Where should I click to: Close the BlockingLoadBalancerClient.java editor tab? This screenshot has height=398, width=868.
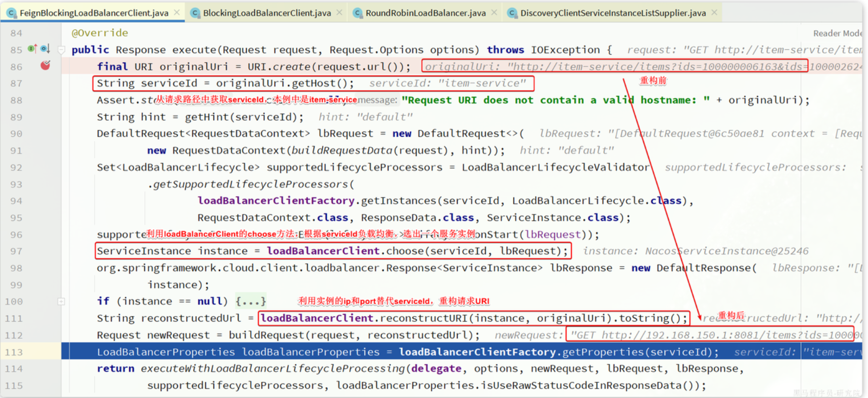340,13
